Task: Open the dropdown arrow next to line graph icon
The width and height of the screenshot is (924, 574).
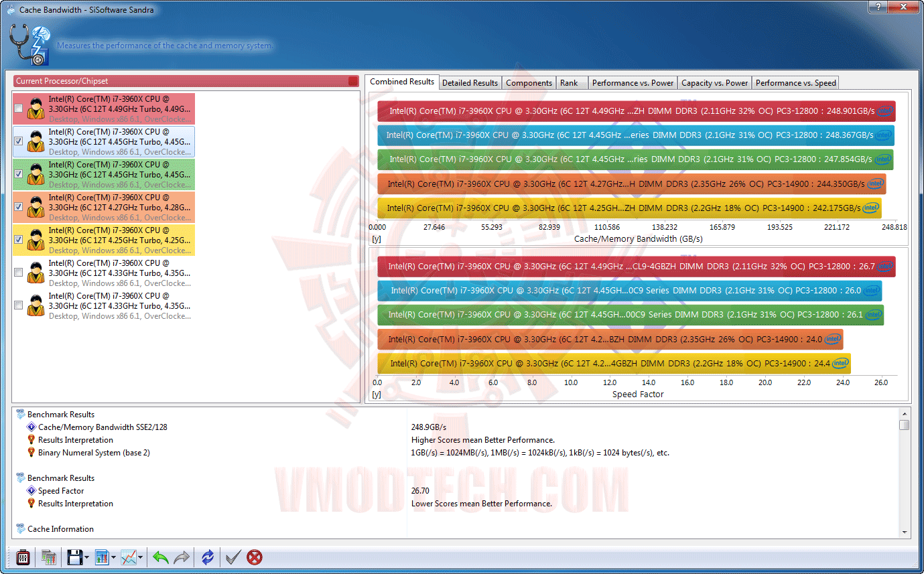Action: (141, 557)
